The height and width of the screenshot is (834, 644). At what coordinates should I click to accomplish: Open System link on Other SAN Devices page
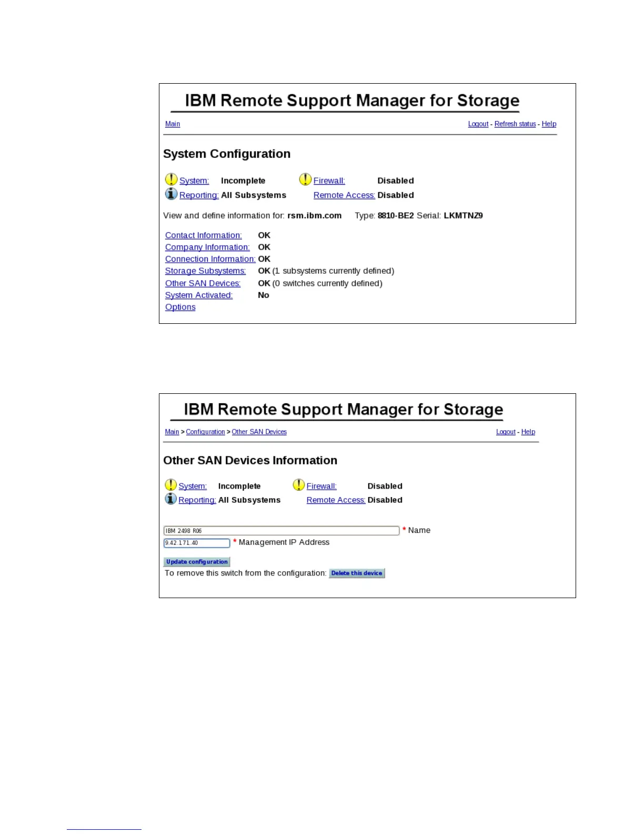[193, 486]
